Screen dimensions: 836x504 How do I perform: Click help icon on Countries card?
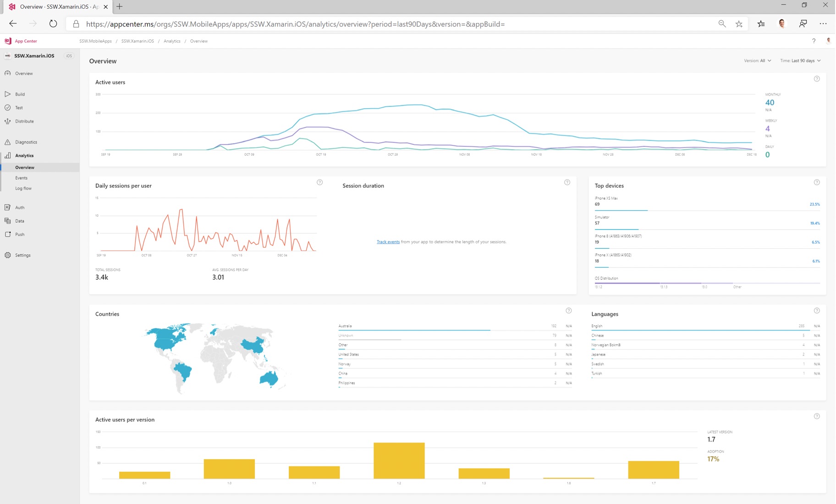tap(568, 311)
